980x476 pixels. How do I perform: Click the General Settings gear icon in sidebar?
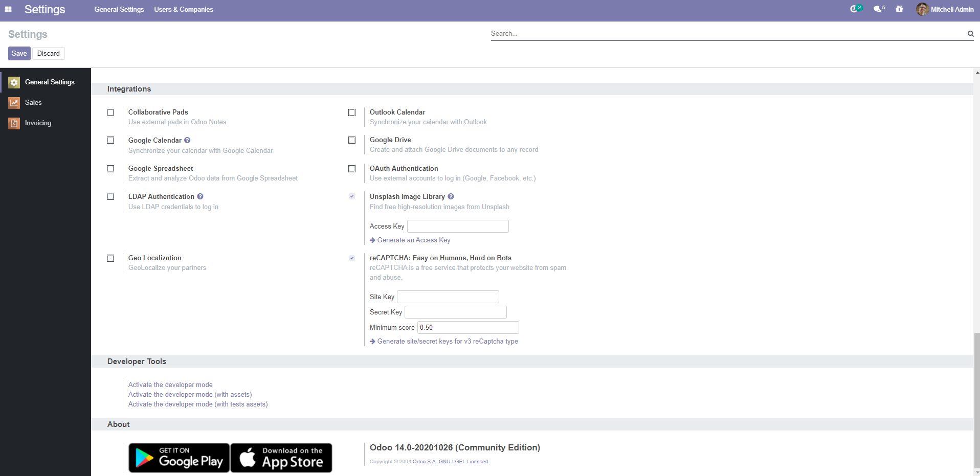pos(14,82)
